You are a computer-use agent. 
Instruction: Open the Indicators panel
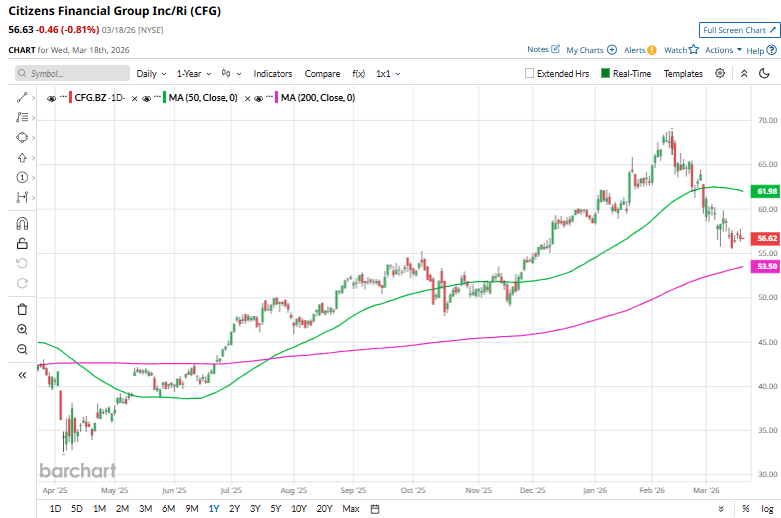pyautogui.click(x=272, y=73)
